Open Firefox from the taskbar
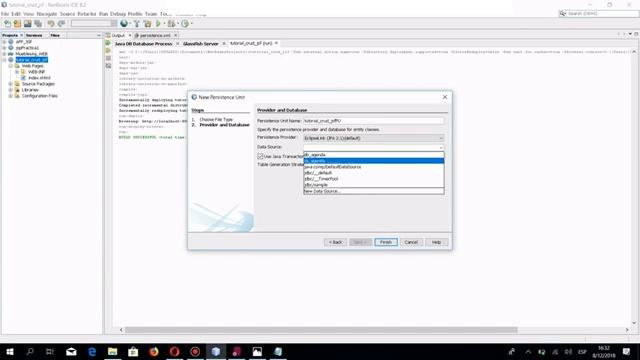 click(154, 351)
